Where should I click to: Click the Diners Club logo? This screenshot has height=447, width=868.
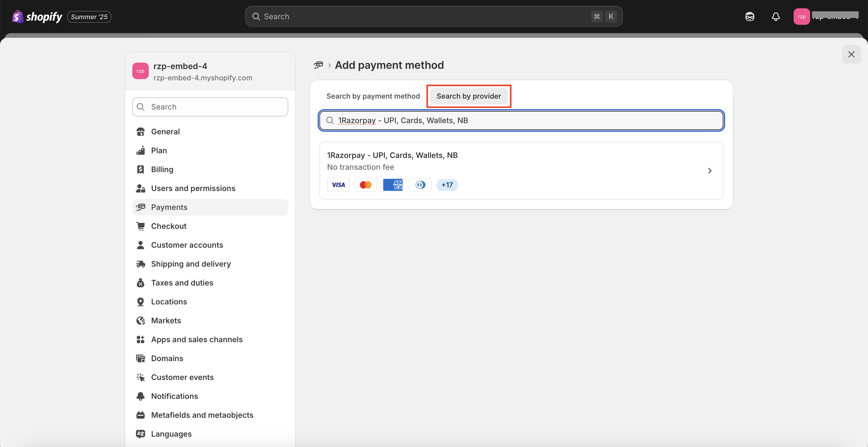click(420, 185)
